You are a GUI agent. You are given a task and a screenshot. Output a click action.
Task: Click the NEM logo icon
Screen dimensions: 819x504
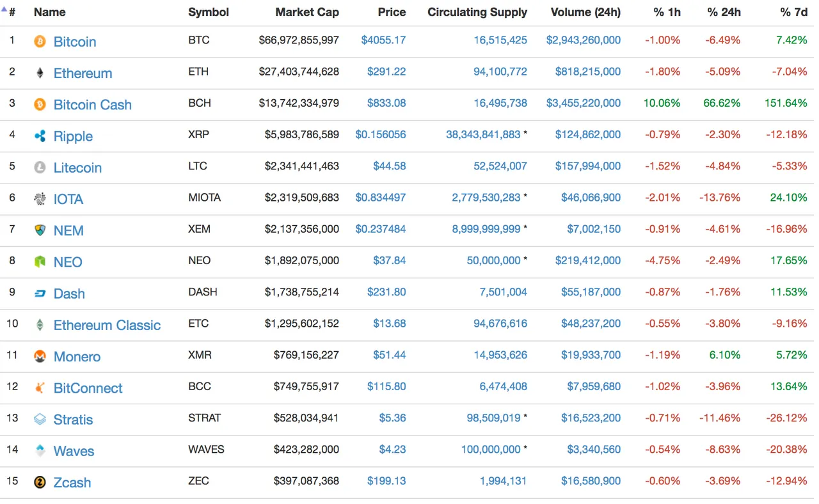(x=40, y=230)
